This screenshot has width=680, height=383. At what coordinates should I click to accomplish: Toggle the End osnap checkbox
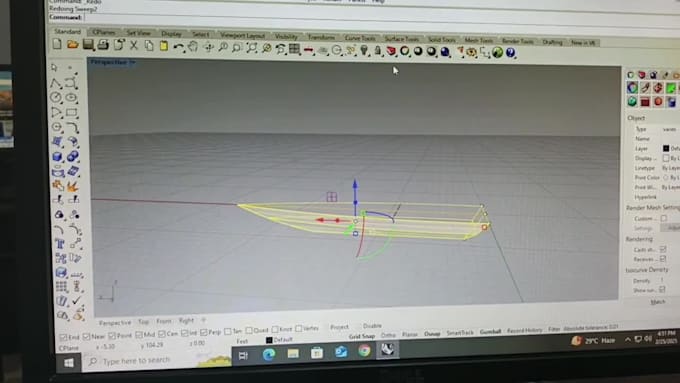click(63, 337)
